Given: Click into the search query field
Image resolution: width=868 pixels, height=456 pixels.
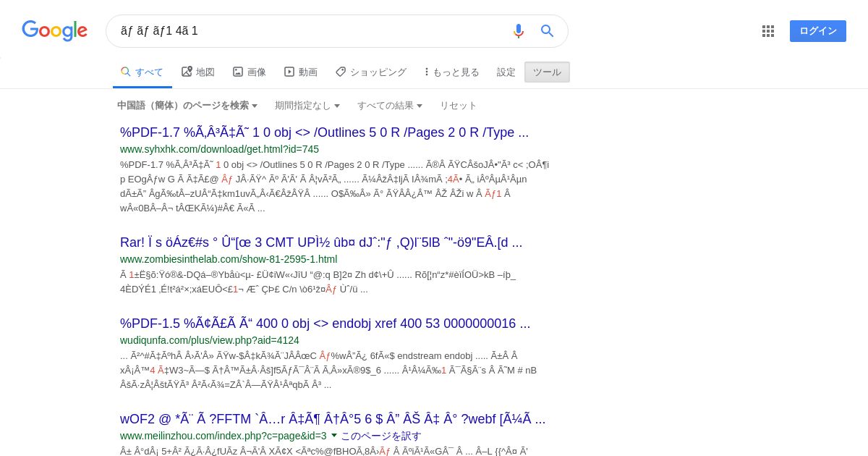Looking at the screenshot, I should [x=311, y=31].
